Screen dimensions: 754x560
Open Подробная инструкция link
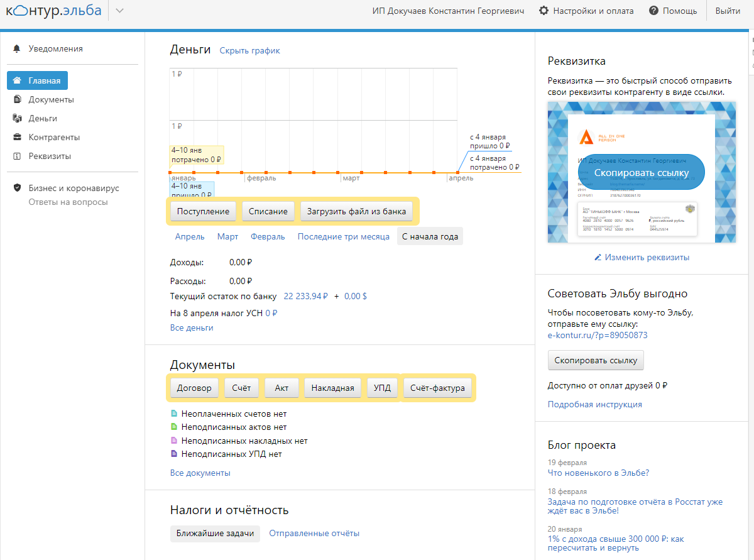point(595,404)
